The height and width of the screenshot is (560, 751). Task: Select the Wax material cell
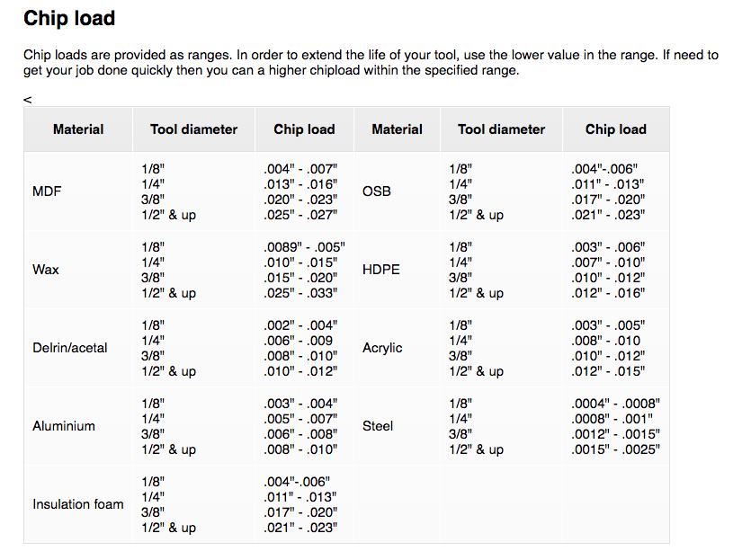tap(46, 270)
